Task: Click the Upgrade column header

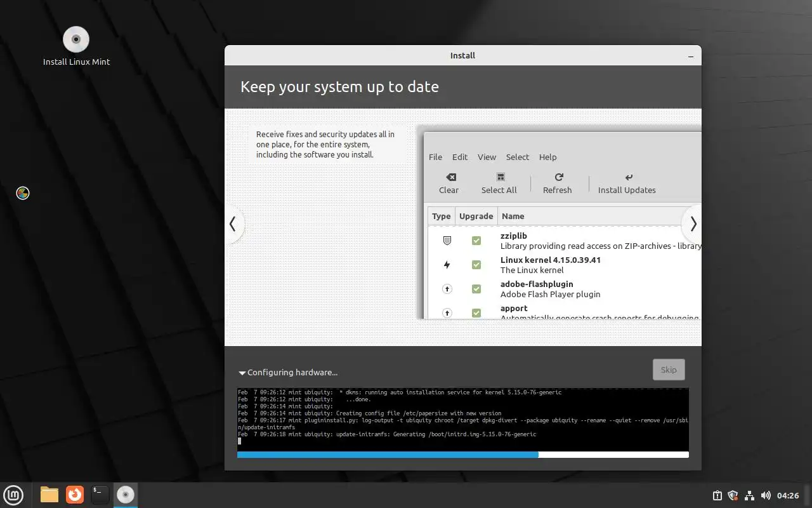Action: tap(476, 216)
